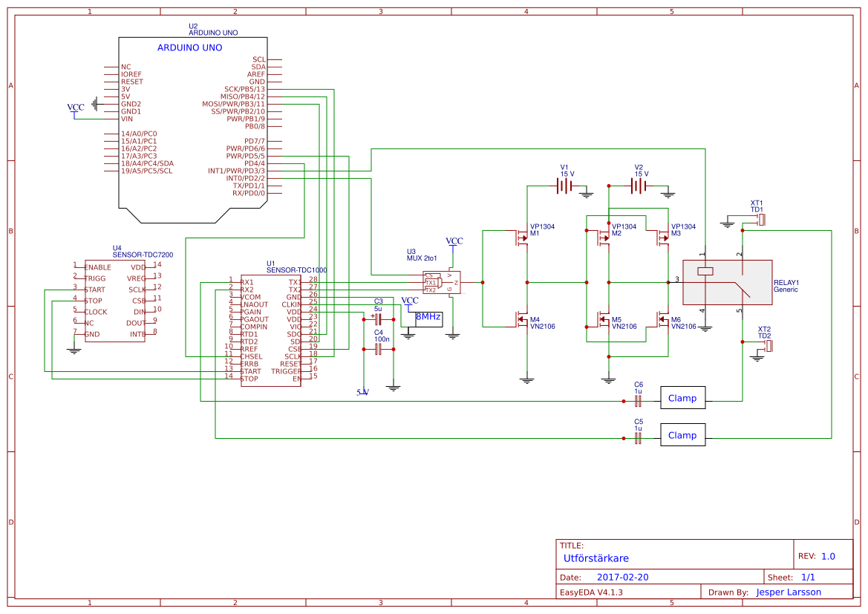Click the MUX 2to1 symbol U3

[440, 282]
